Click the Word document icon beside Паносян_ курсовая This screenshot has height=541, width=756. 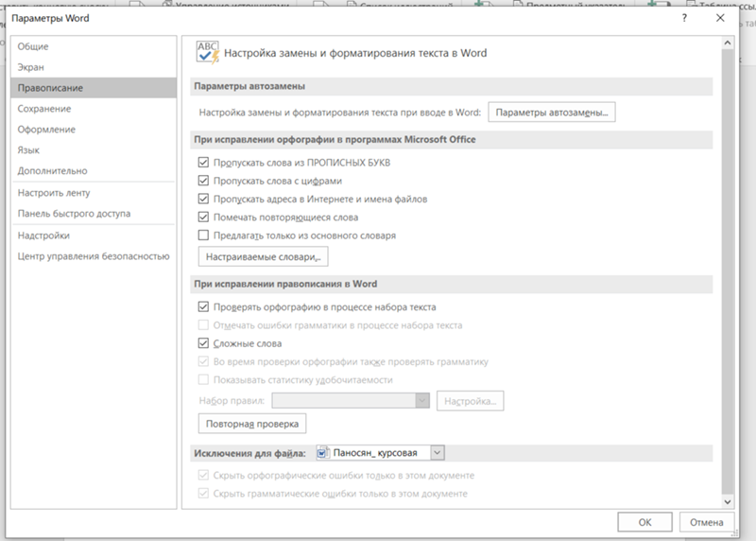point(322,453)
